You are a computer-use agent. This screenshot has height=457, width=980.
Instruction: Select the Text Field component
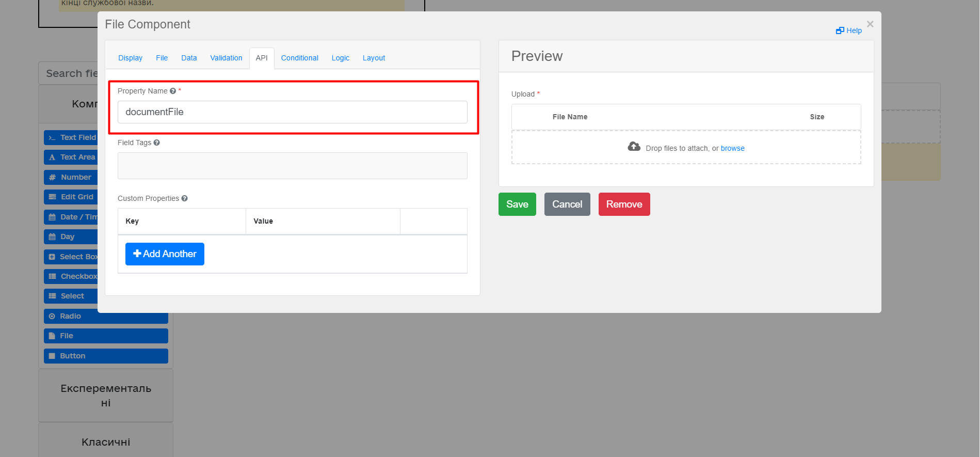[x=71, y=137]
